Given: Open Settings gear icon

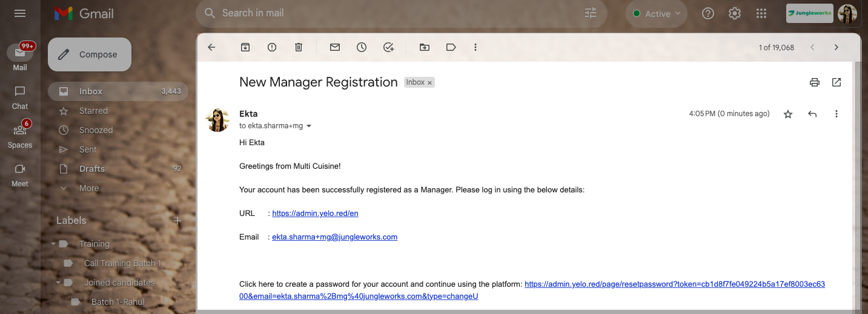Looking at the screenshot, I should (735, 13).
